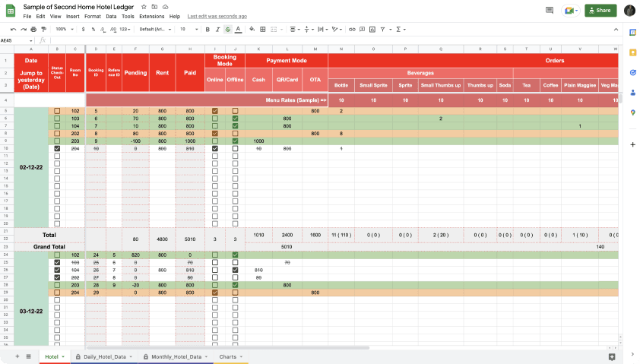This screenshot has width=640, height=364.
Task: Switch to the Daily_Hotel_Data sheet tab
Action: click(x=104, y=356)
